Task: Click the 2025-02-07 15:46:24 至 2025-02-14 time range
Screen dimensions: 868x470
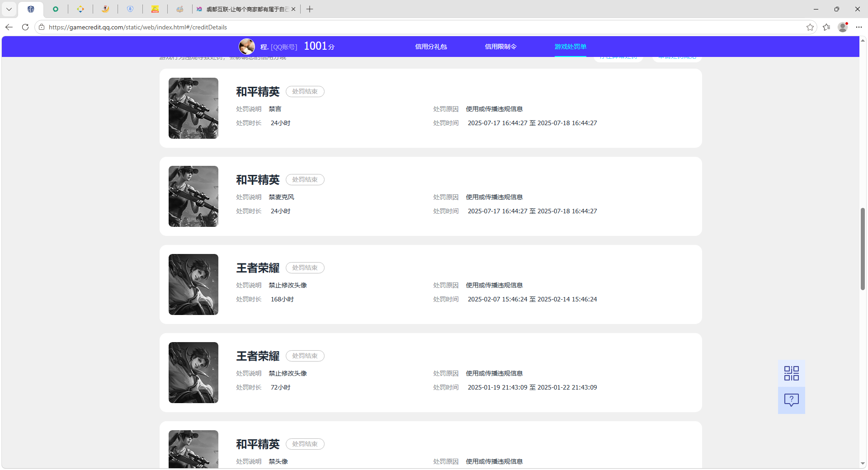Action: [x=532, y=299]
